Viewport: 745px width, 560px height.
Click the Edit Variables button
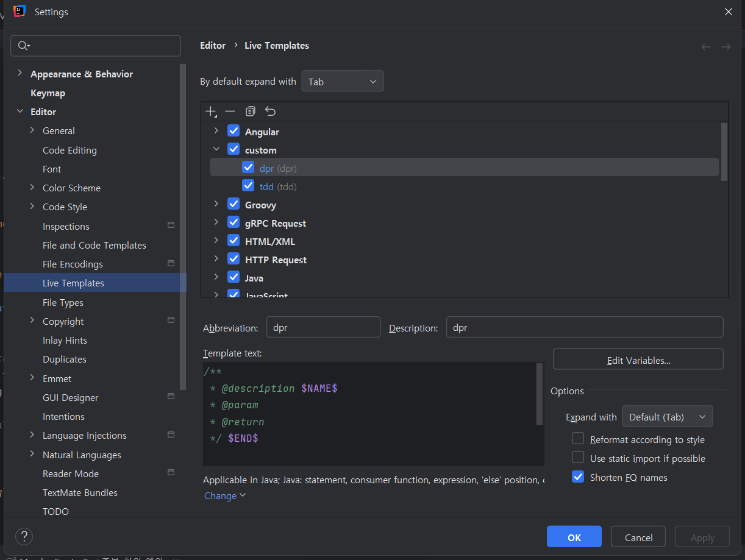(638, 360)
